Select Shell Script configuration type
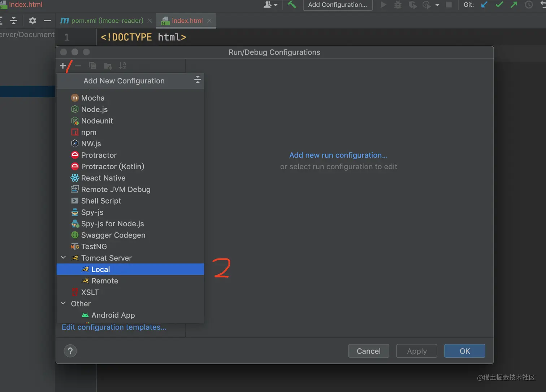546x392 pixels. [x=130, y=201]
